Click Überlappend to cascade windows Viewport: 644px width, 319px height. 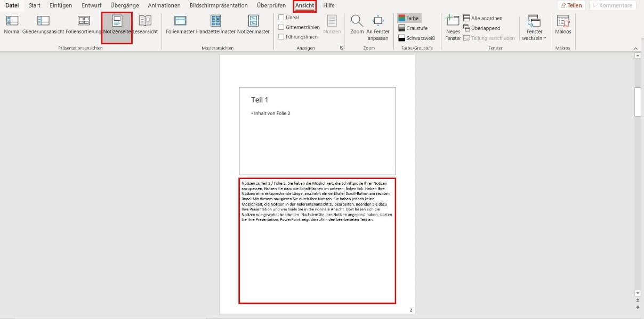click(x=481, y=28)
